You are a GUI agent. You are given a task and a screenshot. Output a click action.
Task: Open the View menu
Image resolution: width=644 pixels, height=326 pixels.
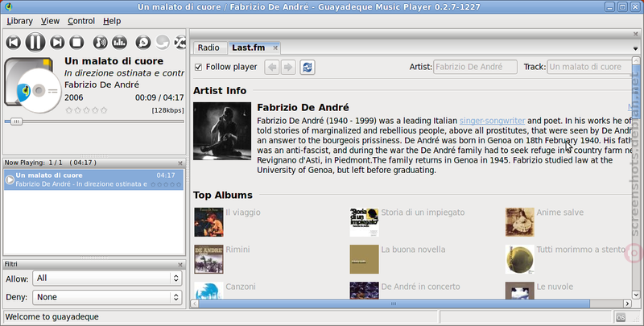(50, 21)
